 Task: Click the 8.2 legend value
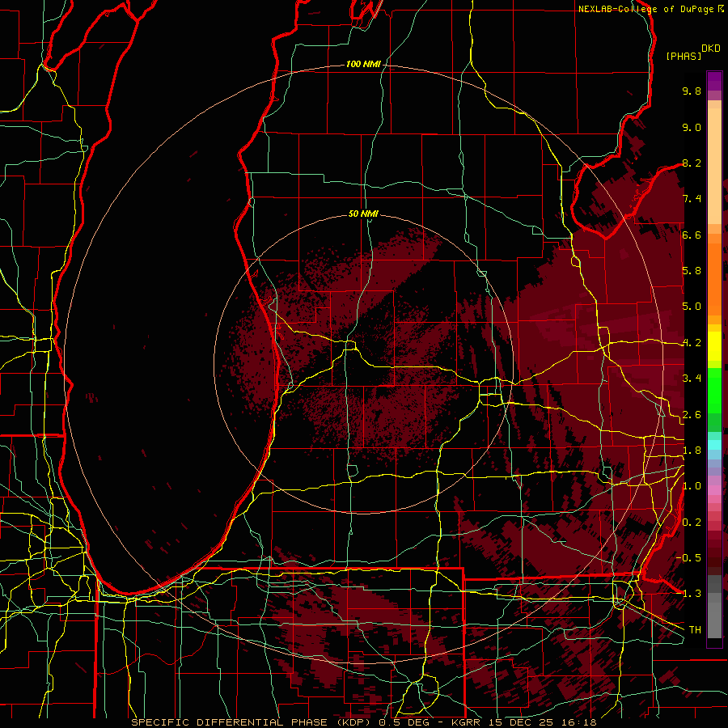coord(692,163)
